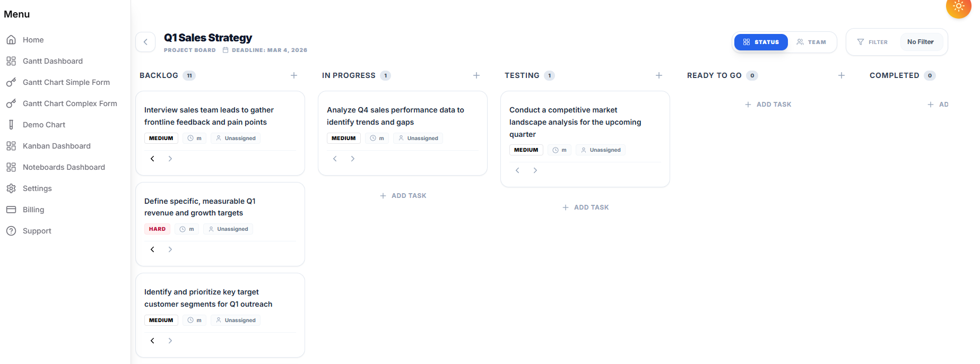The width and height of the screenshot is (980, 364).
Task: Open the Gantt Dashboard from the sidebar
Action: tap(52, 61)
